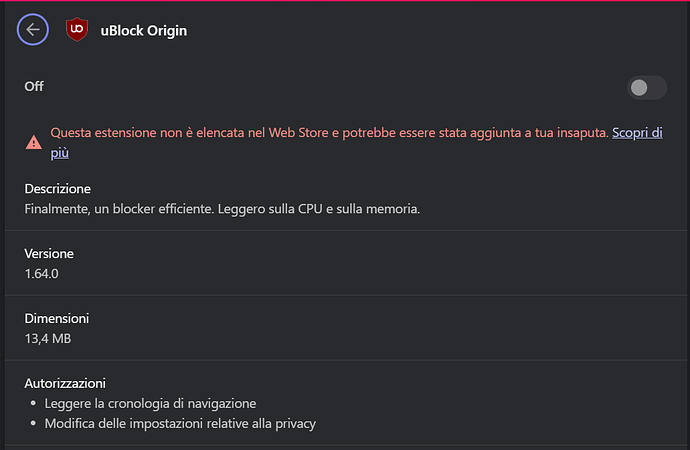Click the Dimensioni heading
The height and width of the screenshot is (450, 690).
(57, 318)
